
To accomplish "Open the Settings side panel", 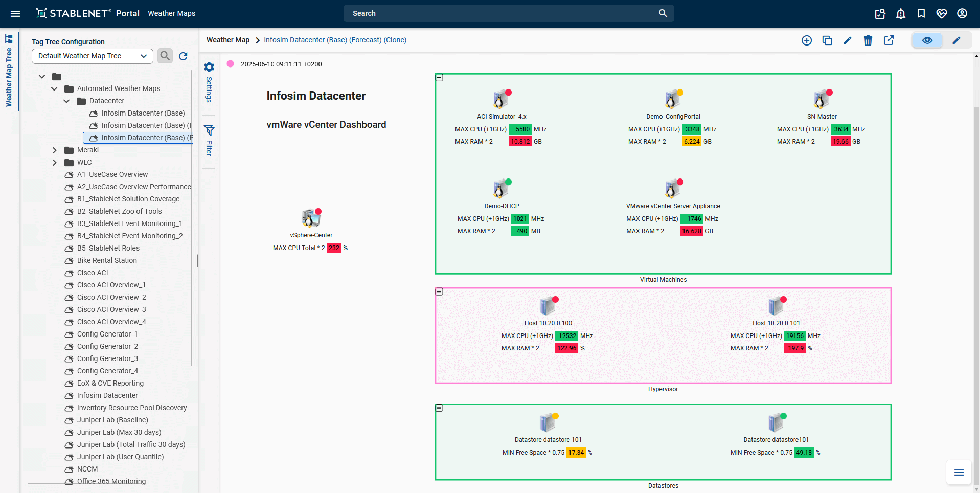I will coord(209,82).
